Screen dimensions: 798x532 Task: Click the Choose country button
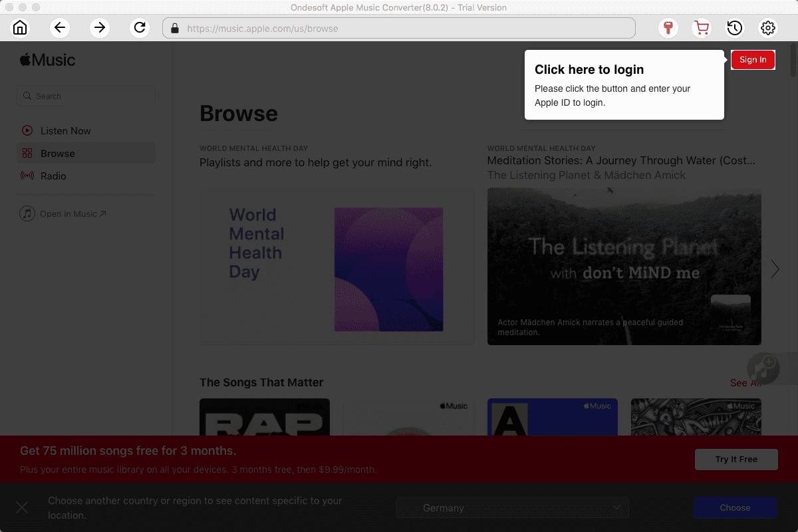735,508
